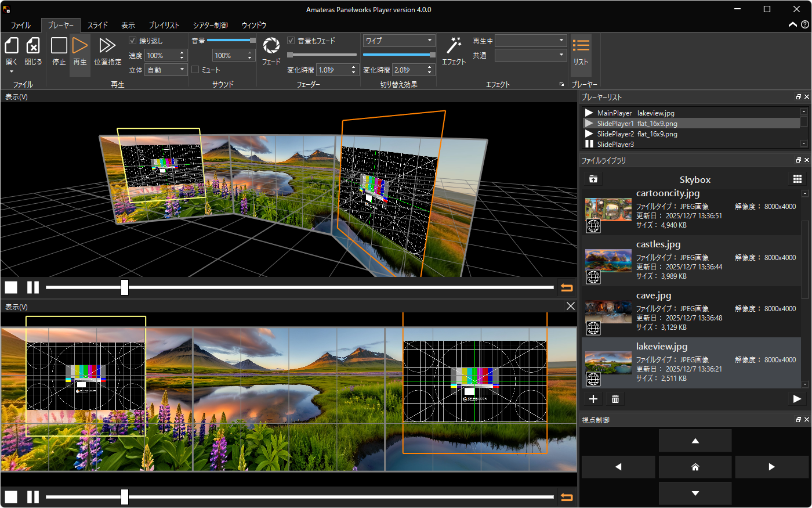The height and width of the screenshot is (508, 812).
Task: Open the wipe (ワイプ) transition dropdown
Action: click(x=399, y=41)
